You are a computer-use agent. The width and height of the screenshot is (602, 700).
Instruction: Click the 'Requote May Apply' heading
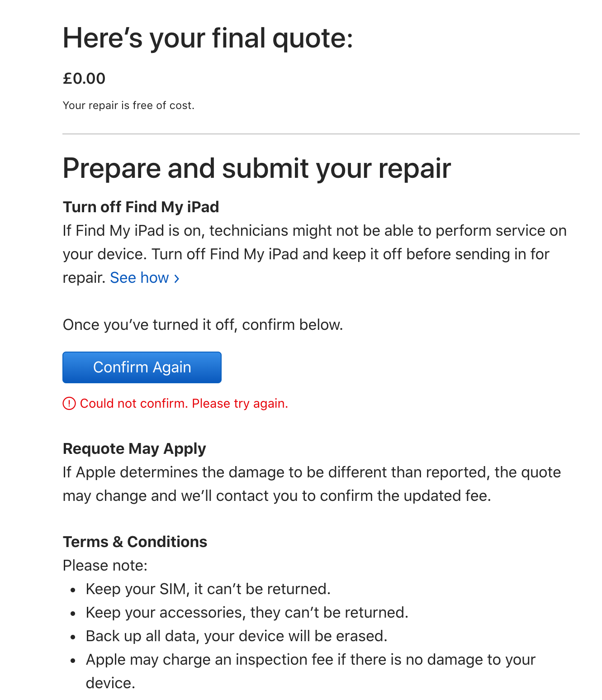134,448
